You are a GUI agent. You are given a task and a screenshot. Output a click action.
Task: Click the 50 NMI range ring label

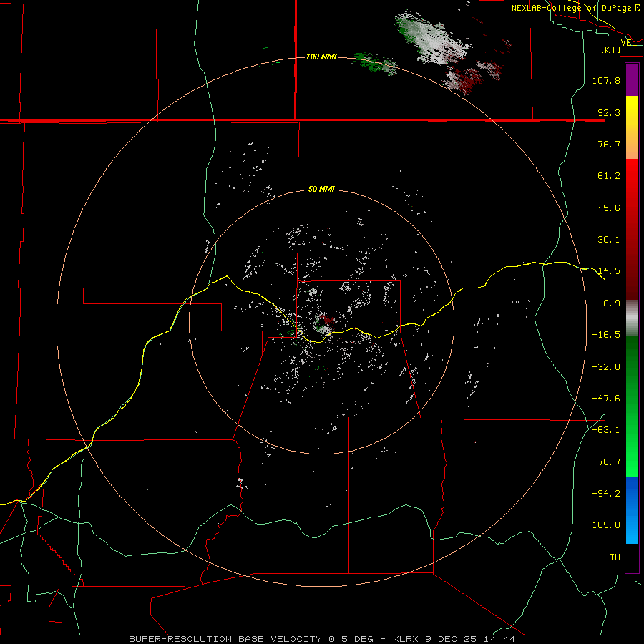pos(321,189)
